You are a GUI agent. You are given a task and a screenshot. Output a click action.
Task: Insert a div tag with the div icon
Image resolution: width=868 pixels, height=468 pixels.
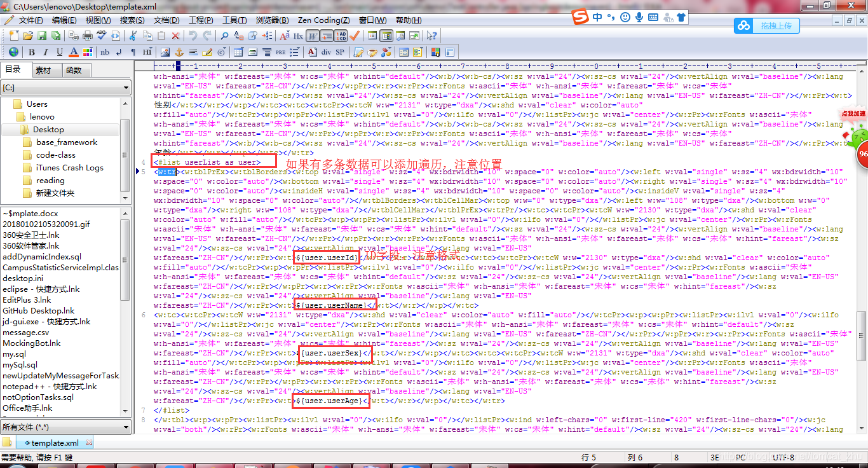(x=326, y=52)
